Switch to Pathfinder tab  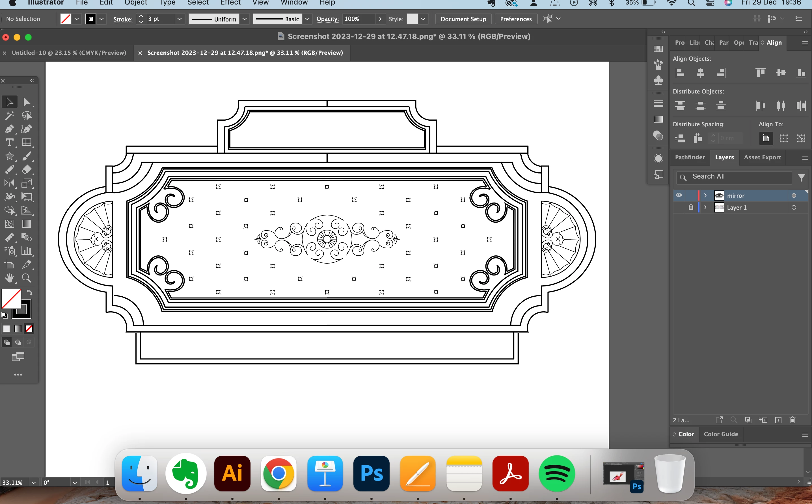pos(690,157)
